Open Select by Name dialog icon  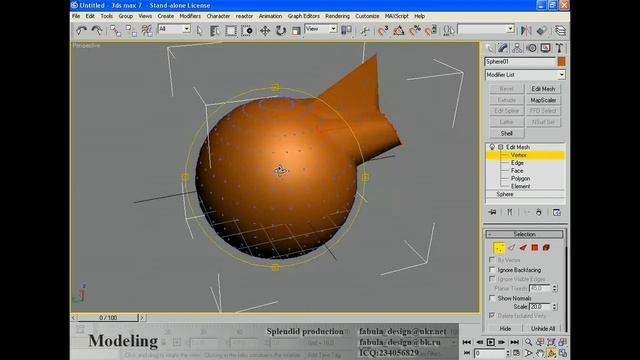[x=215, y=31]
